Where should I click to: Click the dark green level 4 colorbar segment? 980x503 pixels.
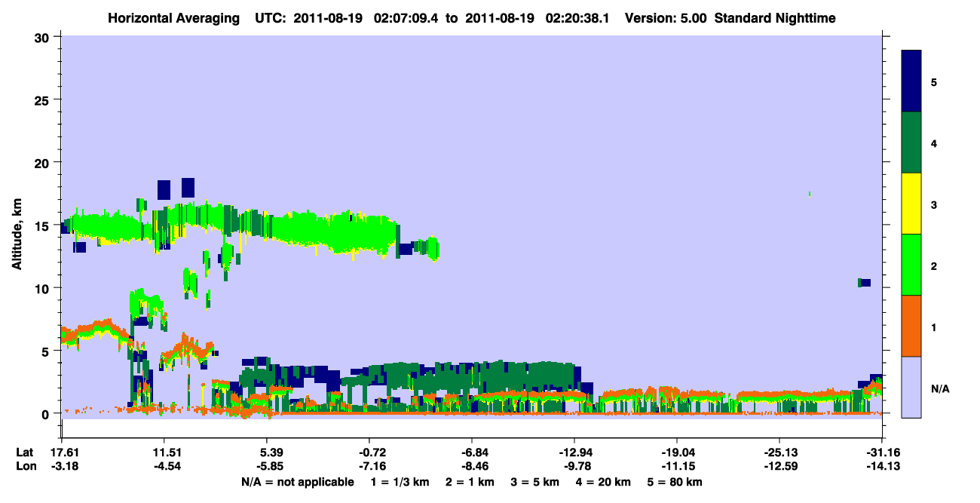tap(911, 142)
